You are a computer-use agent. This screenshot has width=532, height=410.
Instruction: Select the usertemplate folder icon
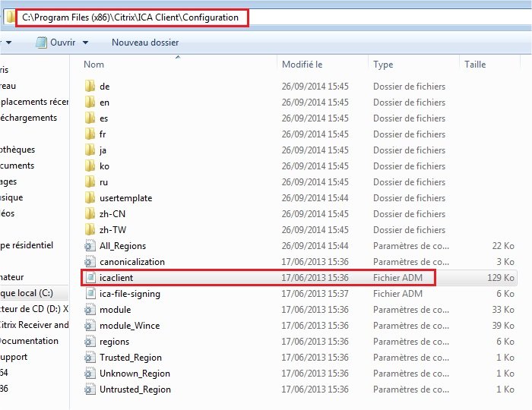(x=90, y=197)
